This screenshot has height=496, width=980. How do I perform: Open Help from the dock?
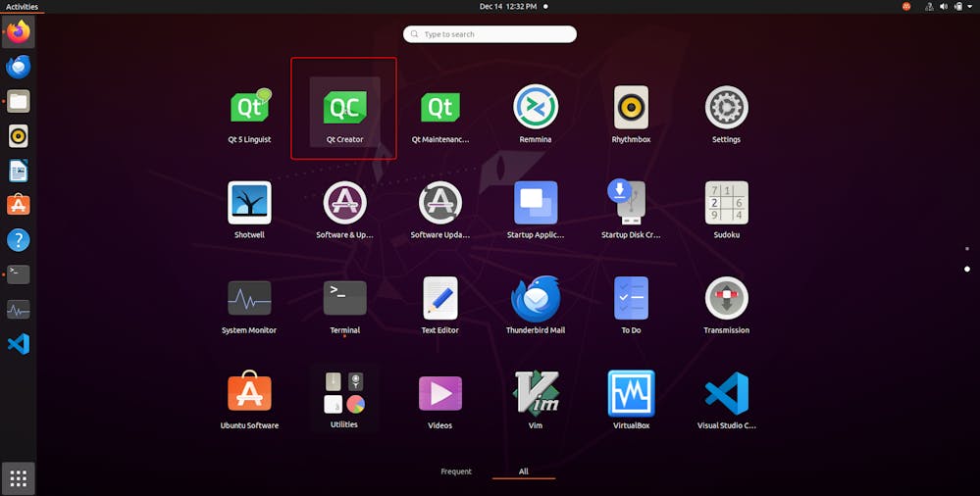click(18, 240)
